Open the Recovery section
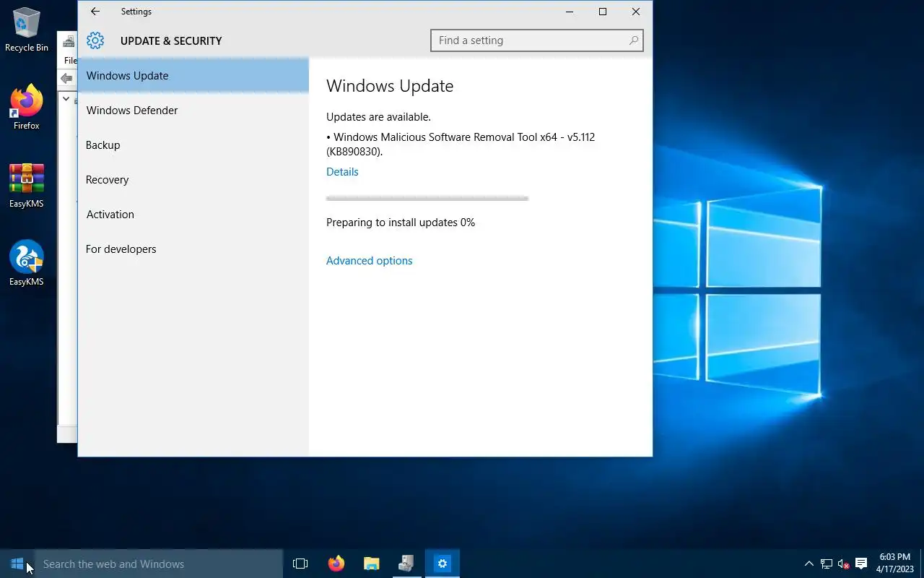The image size is (924, 578). click(193, 179)
